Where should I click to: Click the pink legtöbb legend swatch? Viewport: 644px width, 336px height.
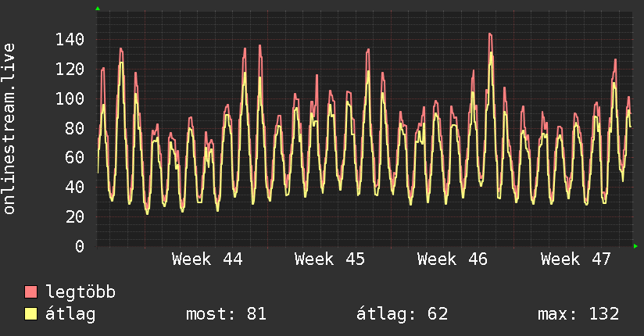click(x=30, y=291)
